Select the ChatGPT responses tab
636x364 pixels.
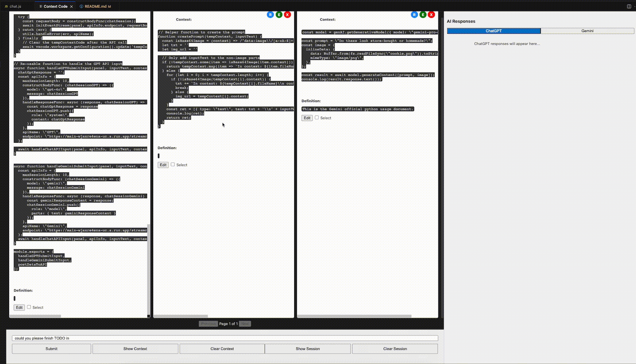493,31
